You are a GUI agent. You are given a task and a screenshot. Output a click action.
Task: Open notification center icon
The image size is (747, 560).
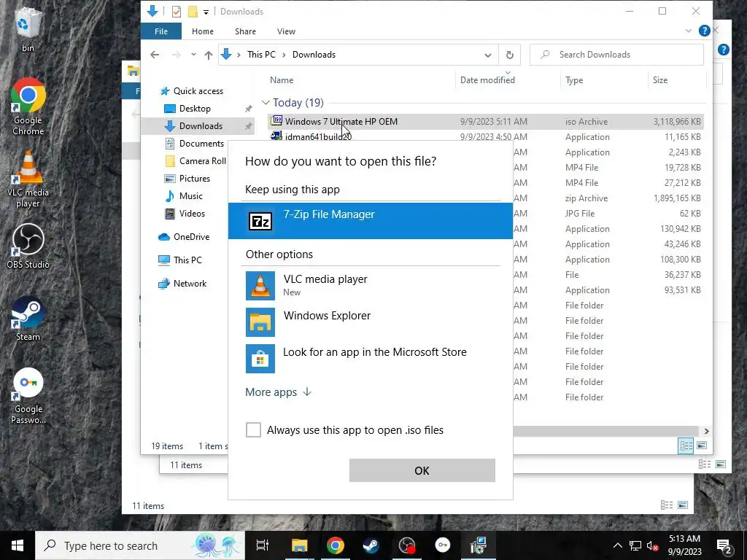(724, 545)
